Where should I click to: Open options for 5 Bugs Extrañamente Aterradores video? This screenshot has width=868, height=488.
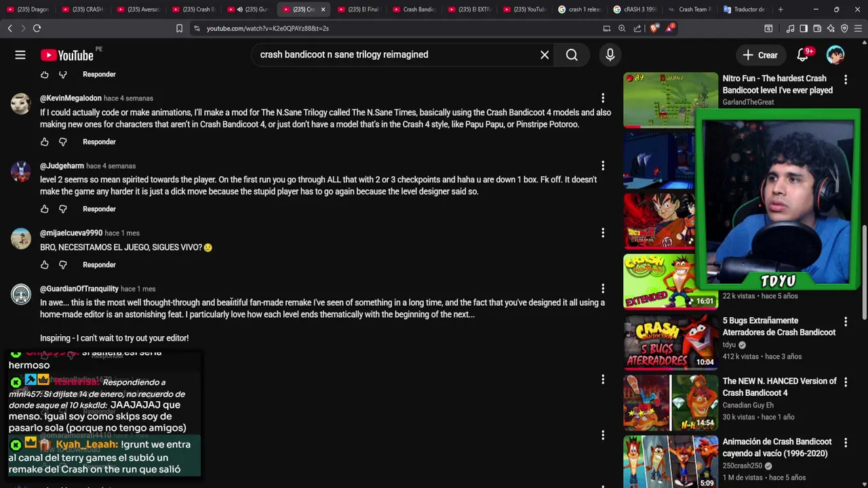coord(846,321)
